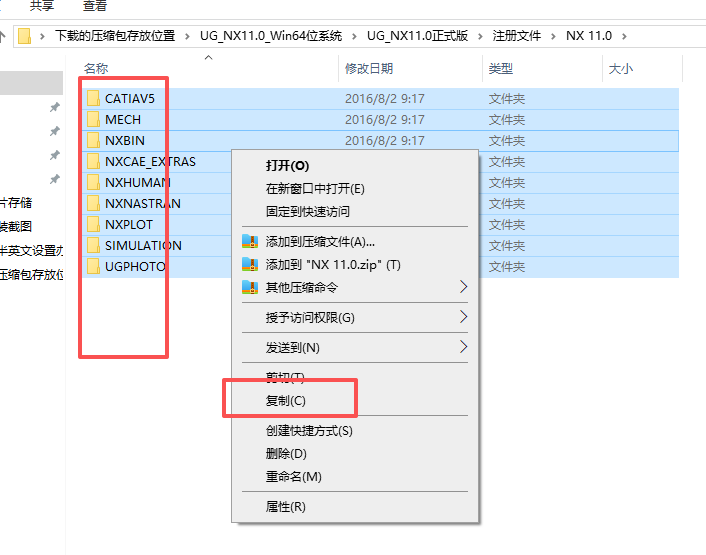Screen dimensions: 706x555
Task: Open the chevron after 下载的压缩包存放位置 in the address bar
Action: click(x=187, y=36)
